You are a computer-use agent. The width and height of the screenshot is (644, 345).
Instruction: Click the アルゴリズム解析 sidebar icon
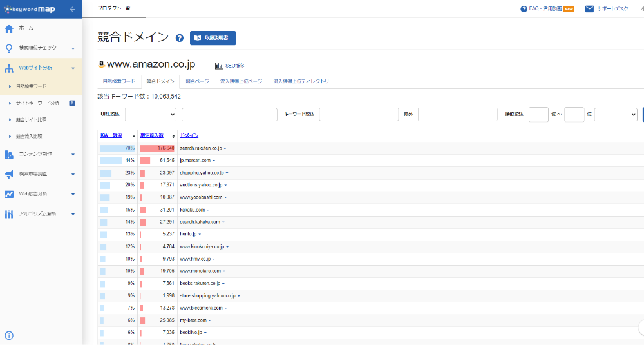point(9,214)
